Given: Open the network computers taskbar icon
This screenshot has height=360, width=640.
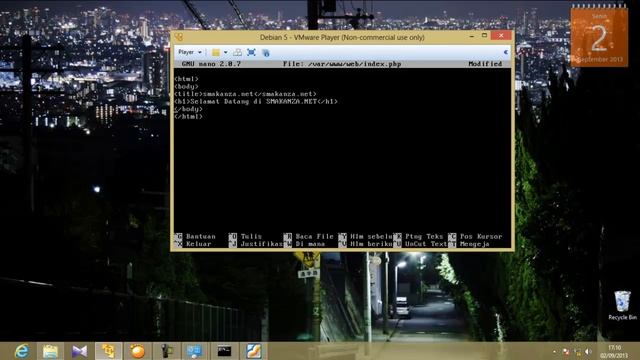Looking at the screenshot, I should [194, 351].
